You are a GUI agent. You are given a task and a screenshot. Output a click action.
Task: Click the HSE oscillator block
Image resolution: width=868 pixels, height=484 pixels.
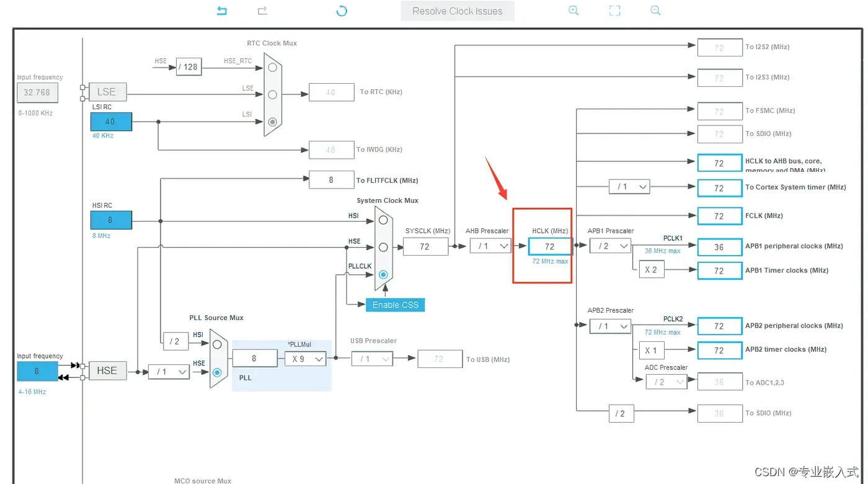(107, 370)
